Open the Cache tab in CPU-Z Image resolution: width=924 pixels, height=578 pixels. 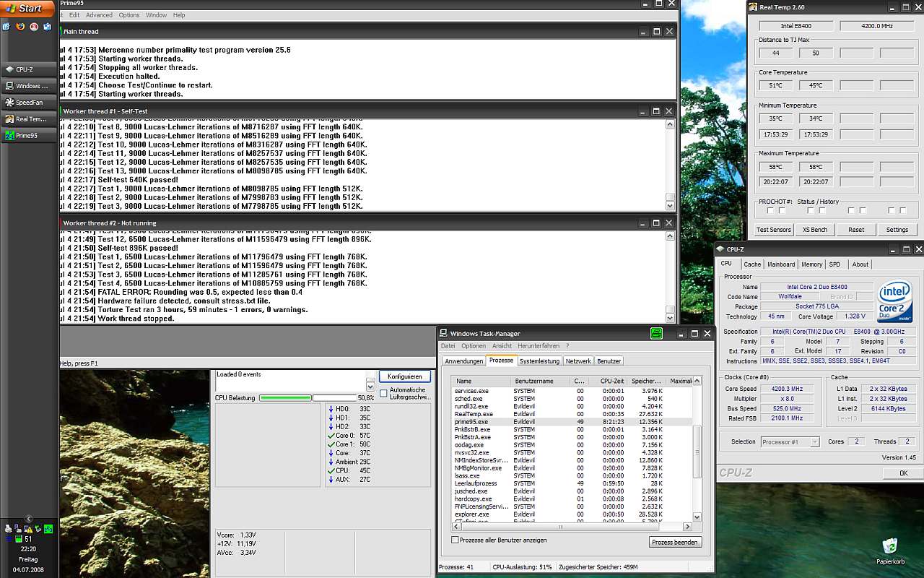point(752,264)
